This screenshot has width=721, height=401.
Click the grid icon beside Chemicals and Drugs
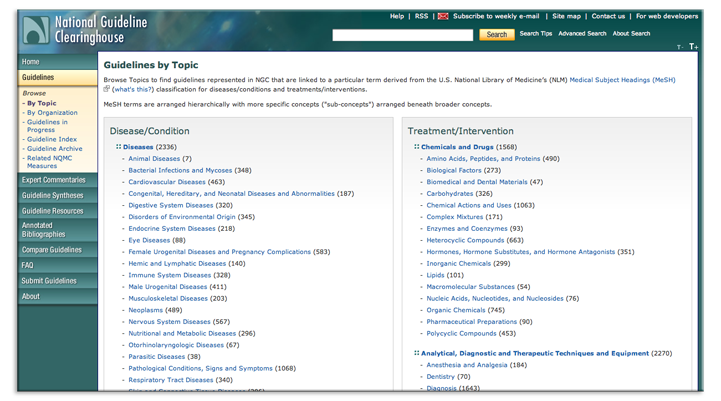tap(416, 147)
